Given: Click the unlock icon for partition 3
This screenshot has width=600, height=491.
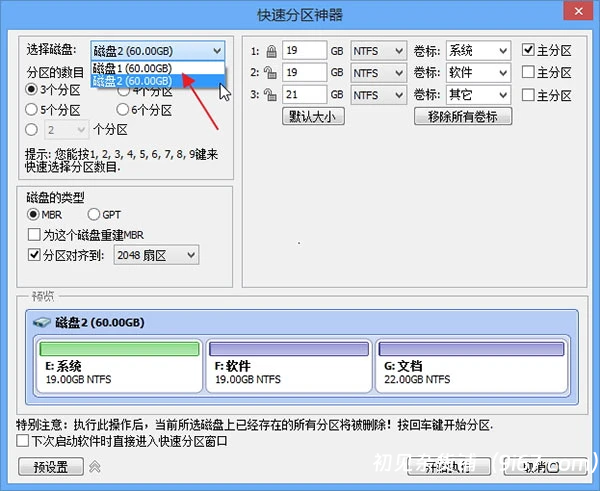Looking at the screenshot, I should (x=270, y=95).
